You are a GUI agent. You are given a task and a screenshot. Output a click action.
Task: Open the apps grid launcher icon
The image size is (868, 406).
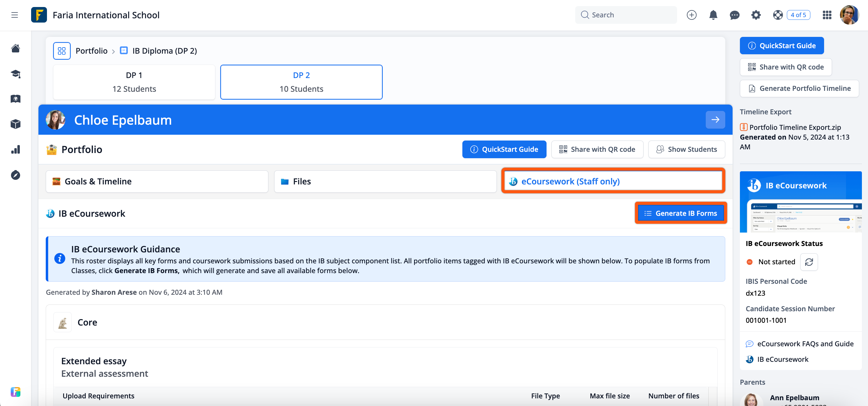coord(827,15)
